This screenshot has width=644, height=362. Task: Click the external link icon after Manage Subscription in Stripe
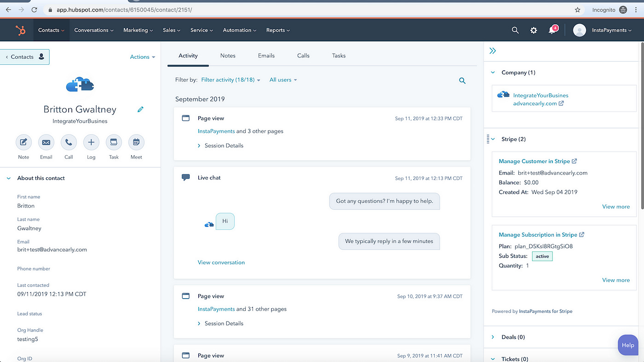tap(581, 235)
